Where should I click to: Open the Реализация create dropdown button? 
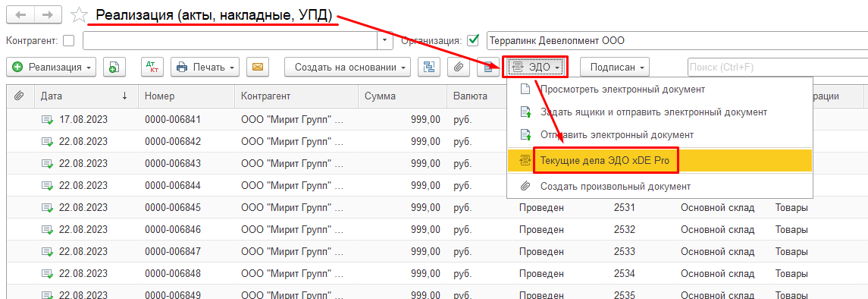[x=51, y=67]
